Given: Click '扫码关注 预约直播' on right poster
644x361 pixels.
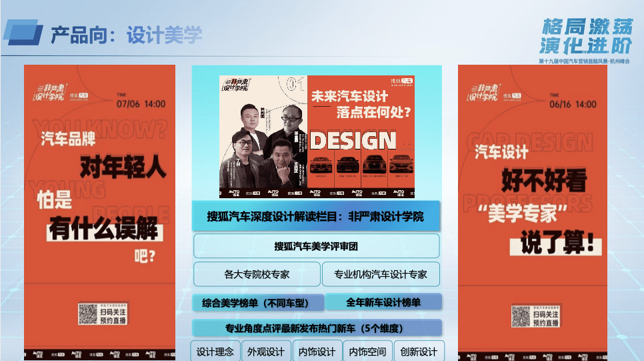Looking at the screenshot, I should 546,318.
